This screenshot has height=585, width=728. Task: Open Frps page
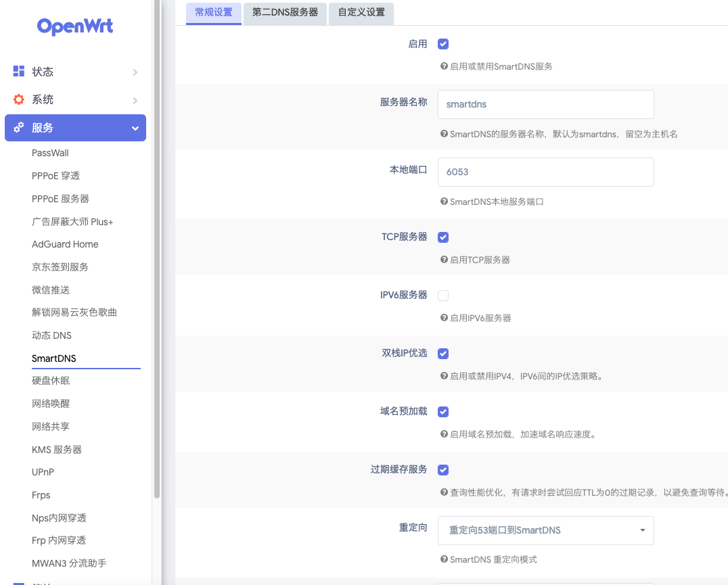click(41, 495)
